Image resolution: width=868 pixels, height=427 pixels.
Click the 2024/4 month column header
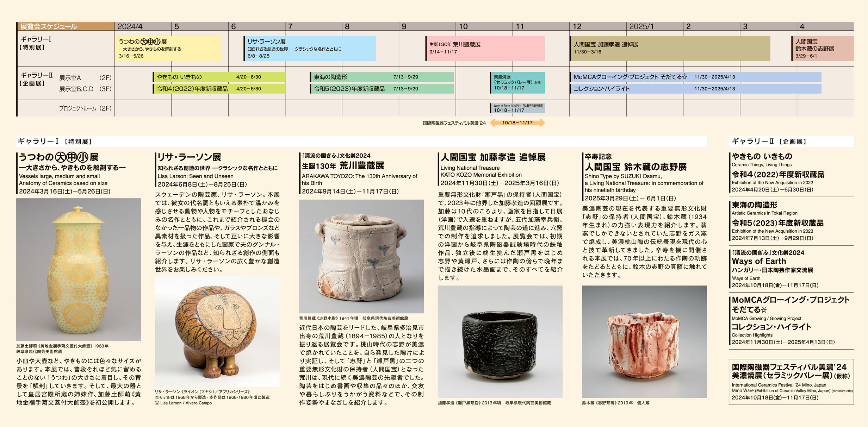143,26
